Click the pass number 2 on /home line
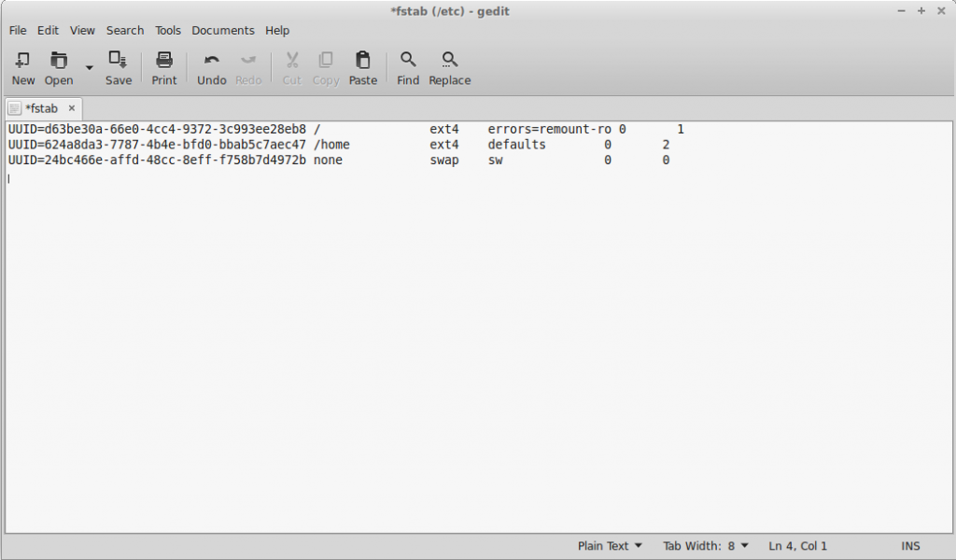 pos(666,145)
